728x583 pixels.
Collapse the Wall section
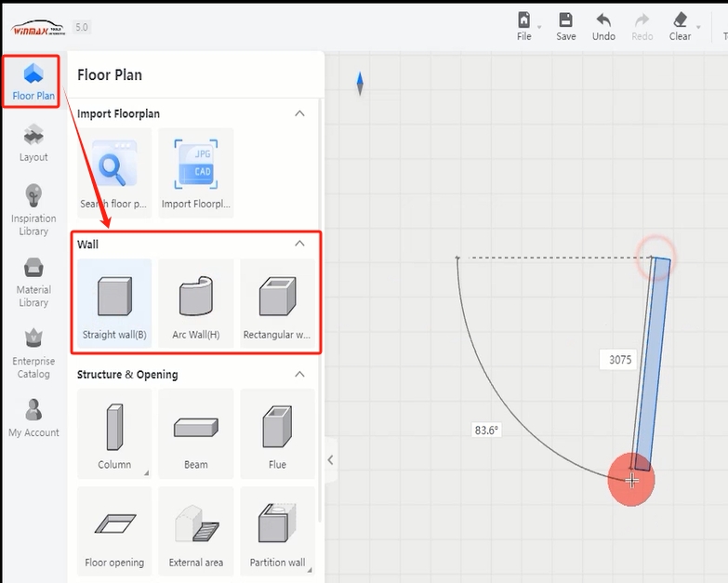(x=299, y=244)
